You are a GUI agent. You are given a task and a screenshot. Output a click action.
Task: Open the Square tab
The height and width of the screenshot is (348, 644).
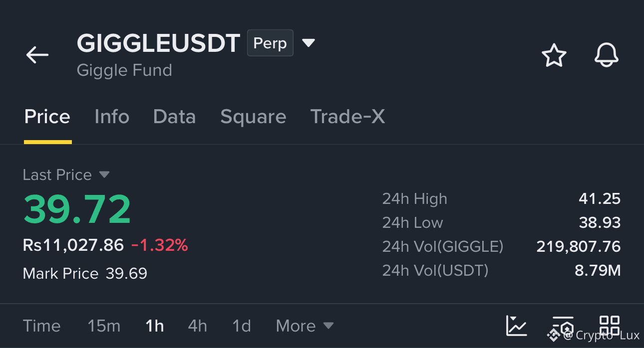253,117
